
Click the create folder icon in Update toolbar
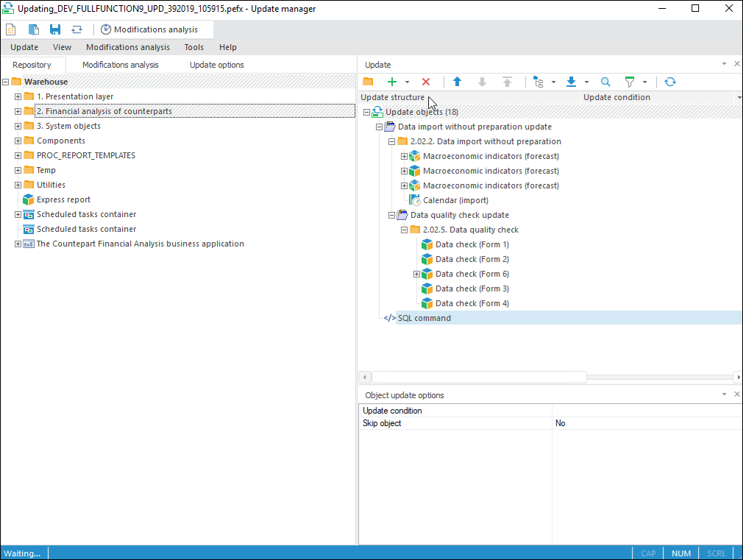368,82
